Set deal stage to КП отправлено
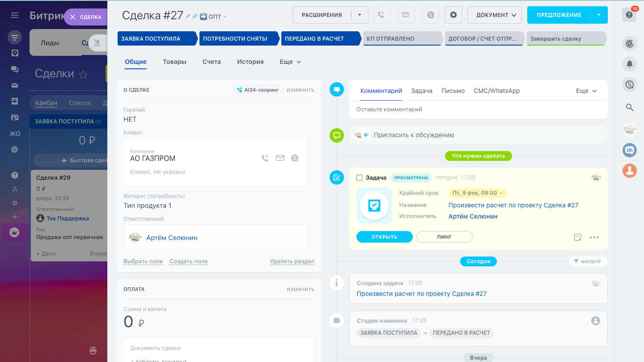The image size is (644, 362). coord(402,39)
